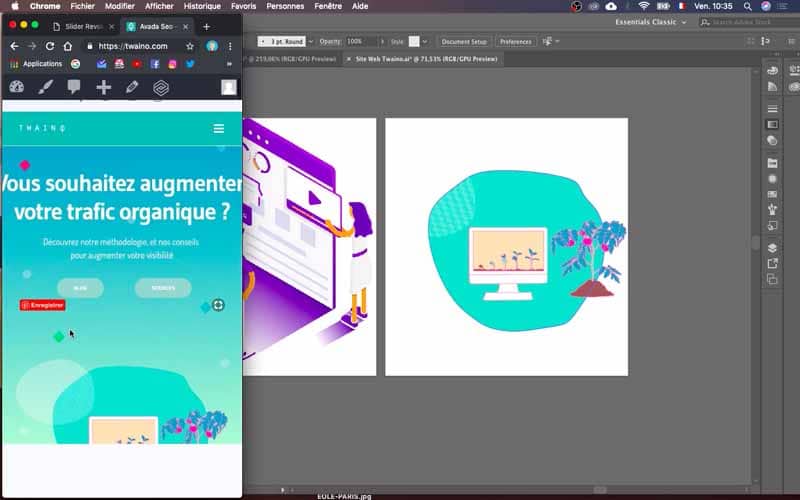Open the hamburger menu on Twaino site
The height and width of the screenshot is (500, 800).
click(x=219, y=129)
